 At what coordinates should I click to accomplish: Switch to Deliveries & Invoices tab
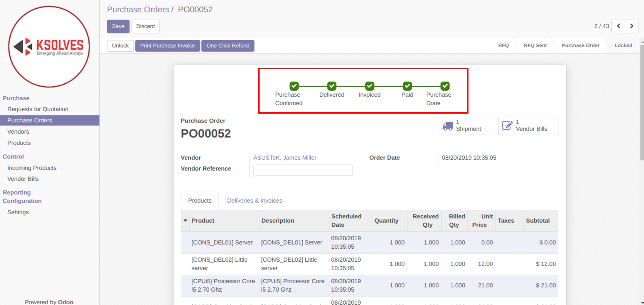click(x=254, y=201)
